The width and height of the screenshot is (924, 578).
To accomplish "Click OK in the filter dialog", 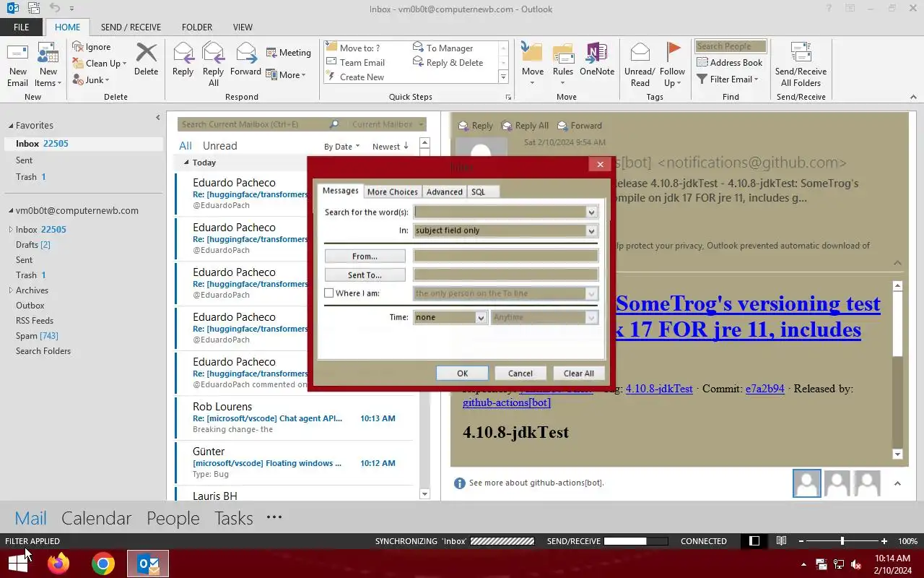I will [x=462, y=374].
